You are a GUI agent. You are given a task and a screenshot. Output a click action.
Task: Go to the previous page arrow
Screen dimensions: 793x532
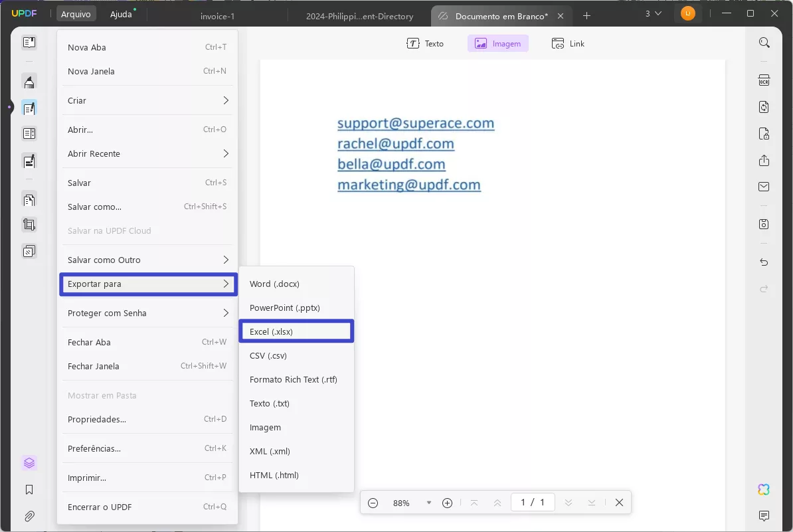tap(497, 503)
